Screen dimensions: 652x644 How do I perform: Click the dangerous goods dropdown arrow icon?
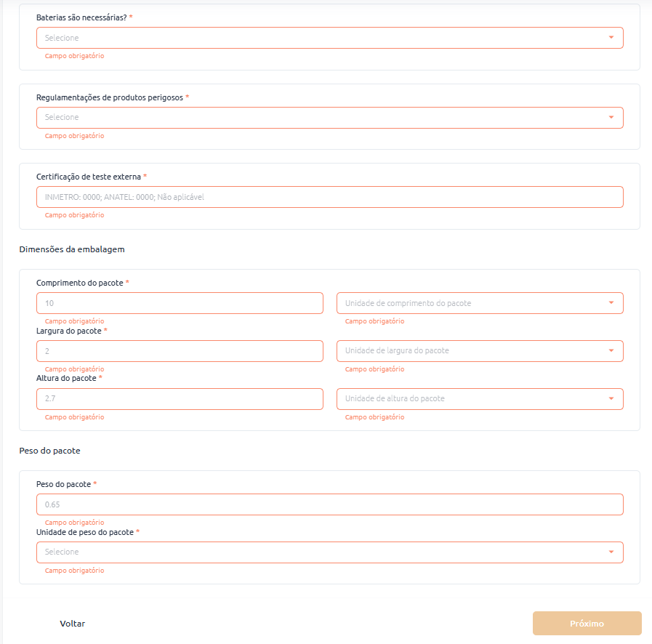611,118
